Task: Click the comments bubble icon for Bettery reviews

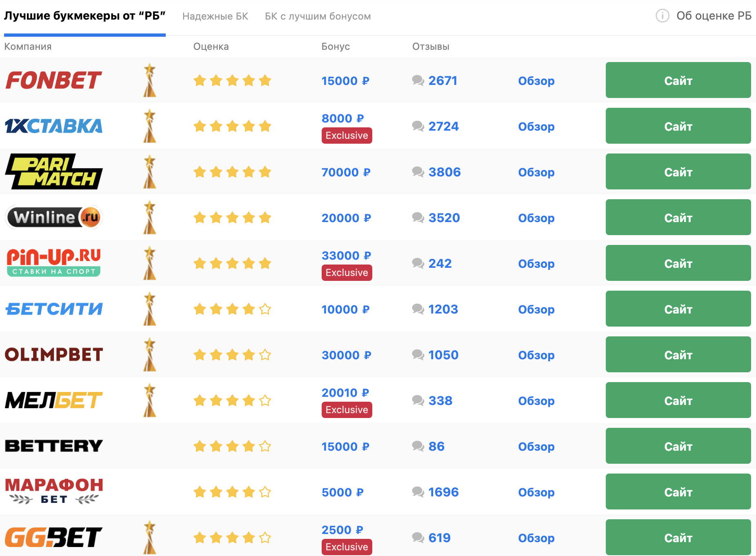Action: 418,446
